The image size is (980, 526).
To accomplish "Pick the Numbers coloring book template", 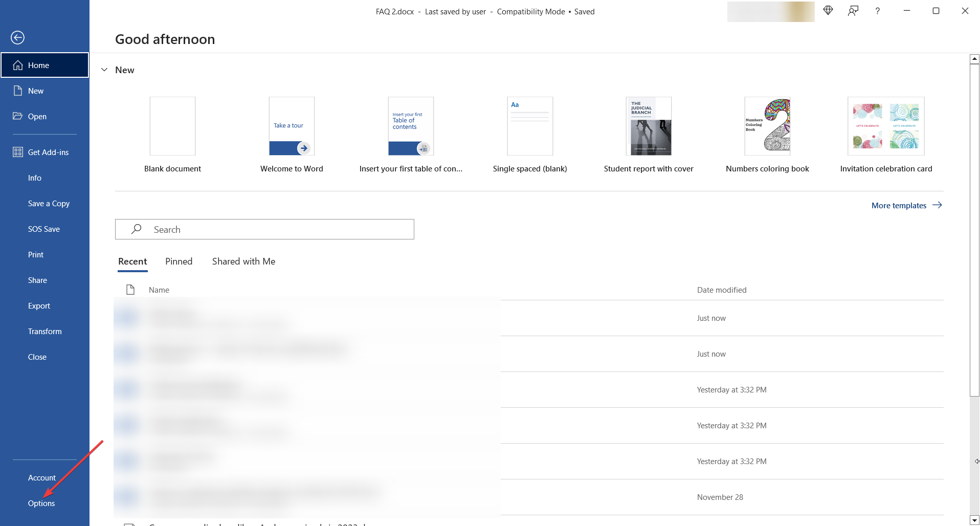I will tap(767, 135).
